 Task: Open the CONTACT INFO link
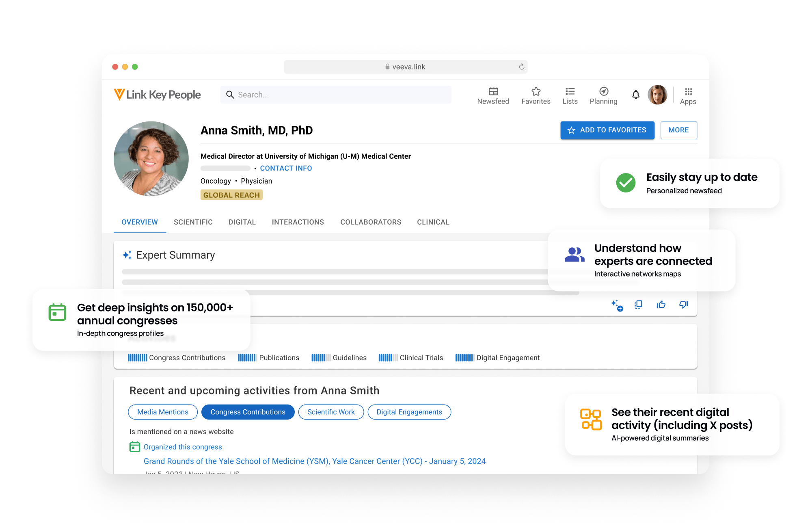click(x=286, y=168)
